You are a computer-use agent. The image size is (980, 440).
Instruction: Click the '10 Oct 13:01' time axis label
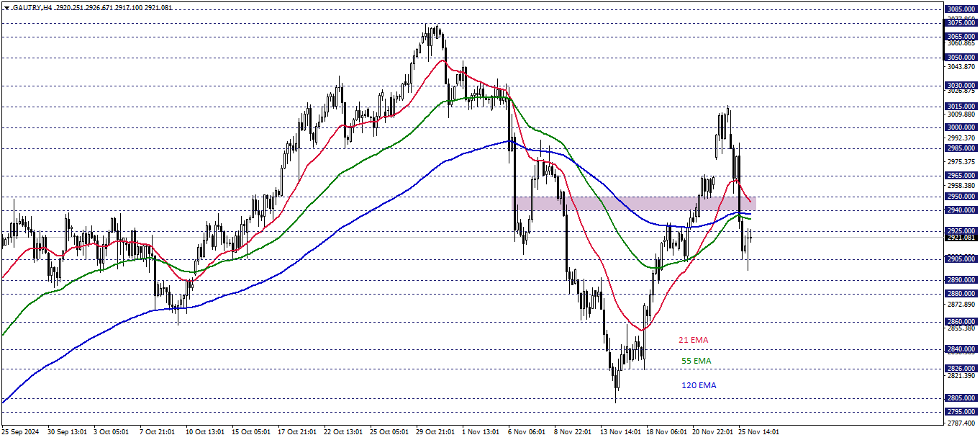click(x=204, y=432)
